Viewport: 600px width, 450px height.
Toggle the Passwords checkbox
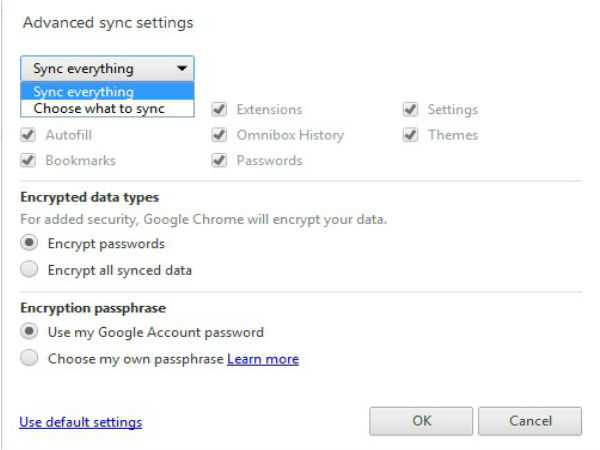[x=218, y=160]
